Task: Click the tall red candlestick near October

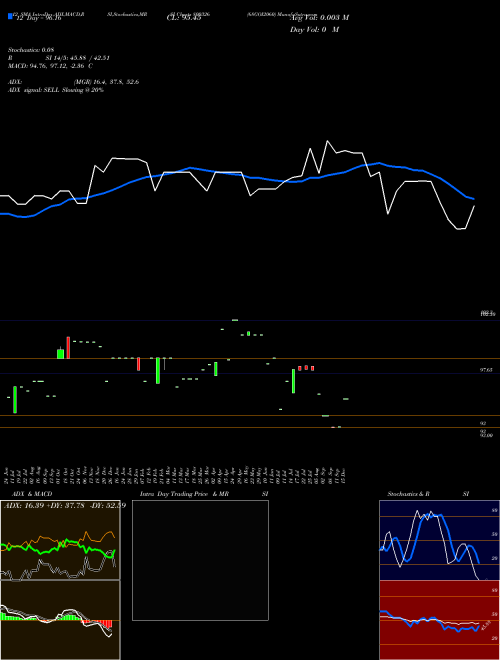Action: point(68,348)
